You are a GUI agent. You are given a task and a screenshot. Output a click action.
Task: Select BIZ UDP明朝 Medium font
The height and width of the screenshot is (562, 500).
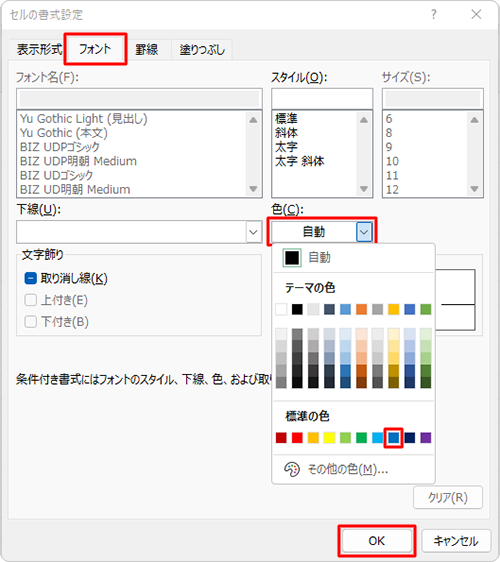pyautogui.click(x=78, y=161)
